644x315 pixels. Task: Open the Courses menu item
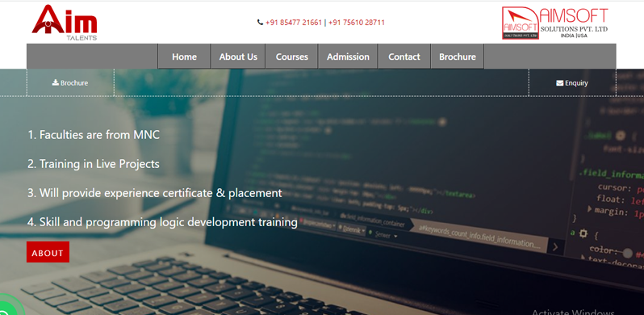(x=291, y=57)
